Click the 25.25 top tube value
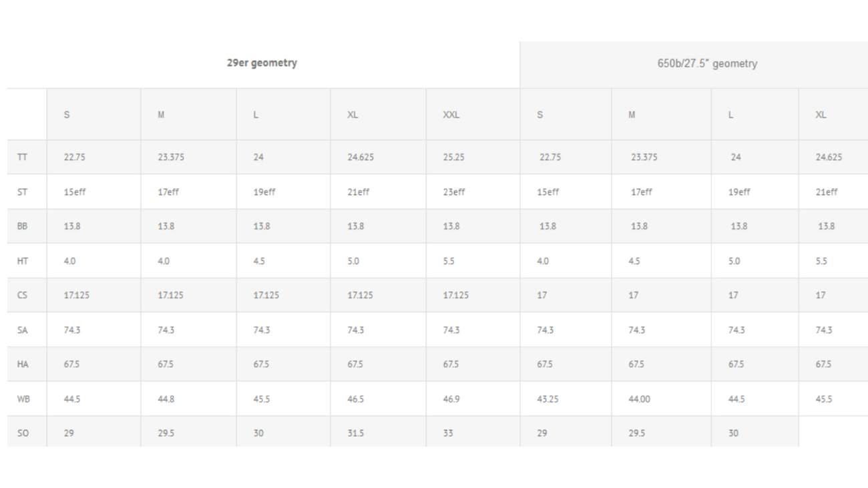 (x=453, y=158)
